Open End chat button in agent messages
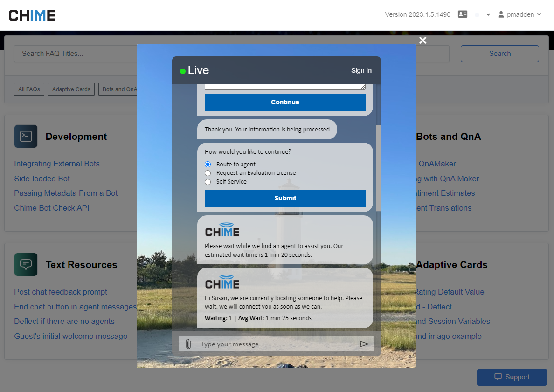Screen dimensions: 554x392 tap(75, 307)
